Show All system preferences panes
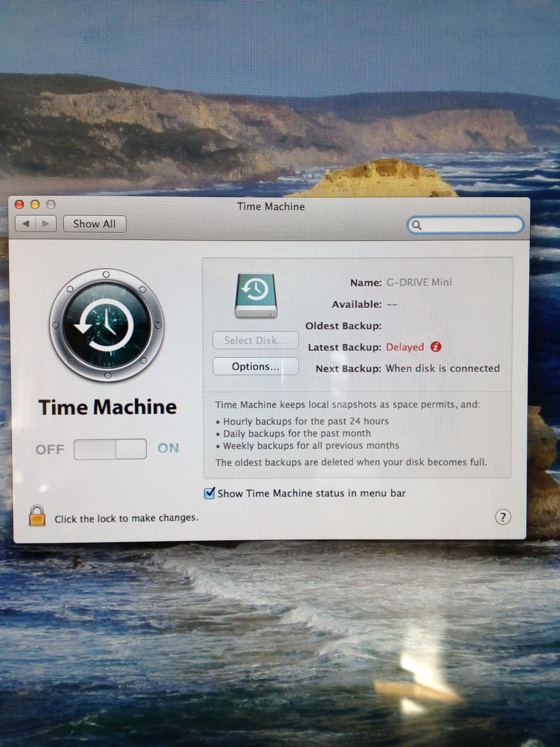 (x=94, y=224)
